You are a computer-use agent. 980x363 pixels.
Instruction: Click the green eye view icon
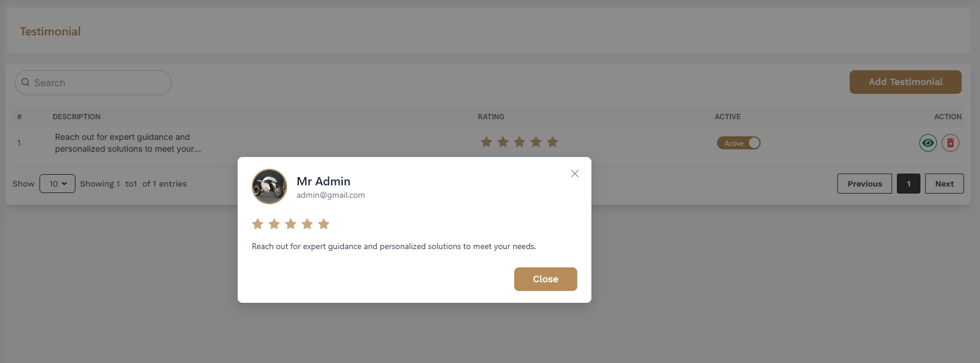pyautogui.click(x=928, y=143)
